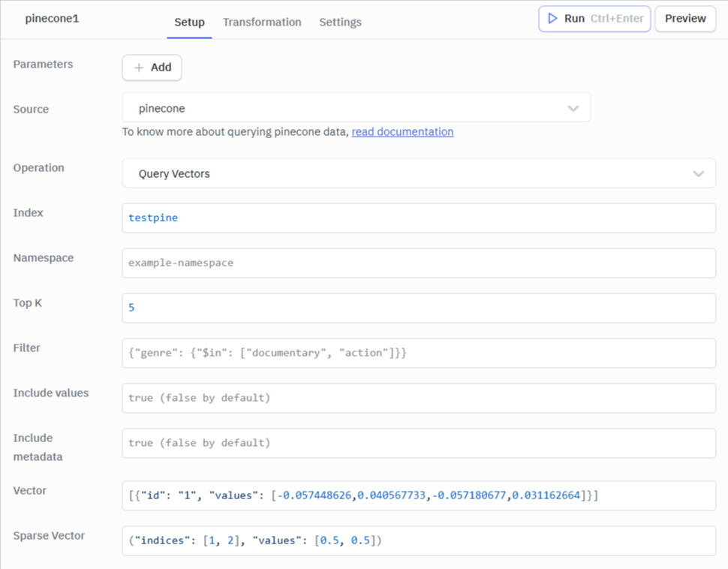Screen dimensions: 728x569
Task: Click the Run play triangle icon
Action: click(x=552, y=19)
